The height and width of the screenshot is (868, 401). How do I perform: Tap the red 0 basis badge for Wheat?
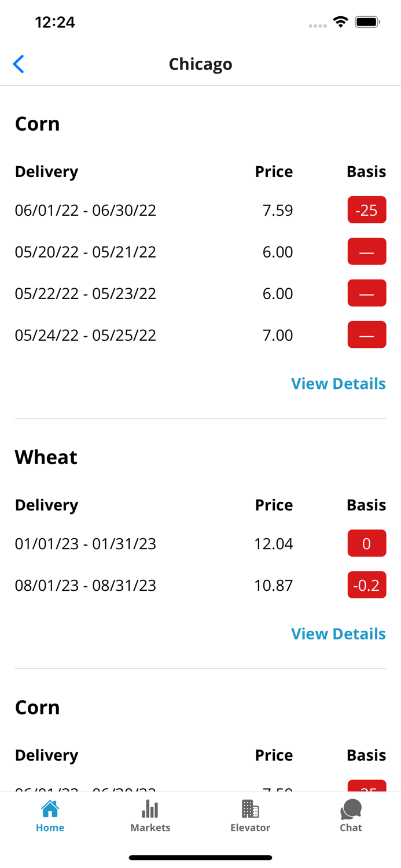[366, 543]
